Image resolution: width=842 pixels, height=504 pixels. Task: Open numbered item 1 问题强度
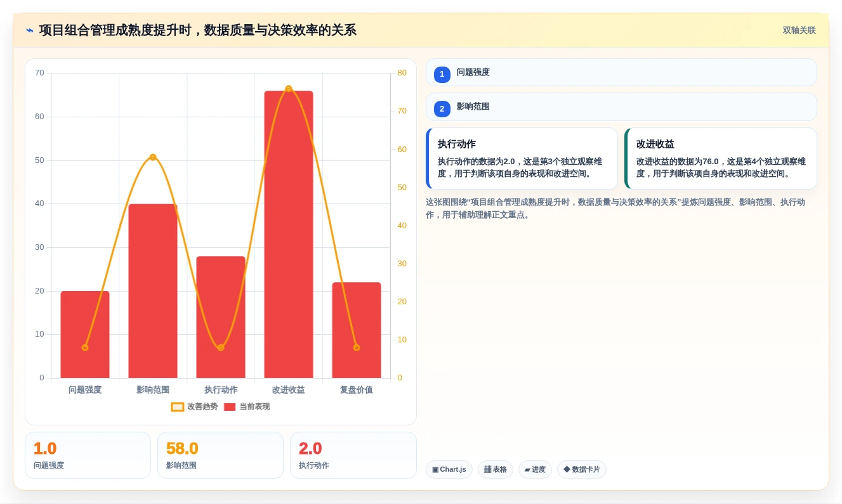(x=621, y=72)
